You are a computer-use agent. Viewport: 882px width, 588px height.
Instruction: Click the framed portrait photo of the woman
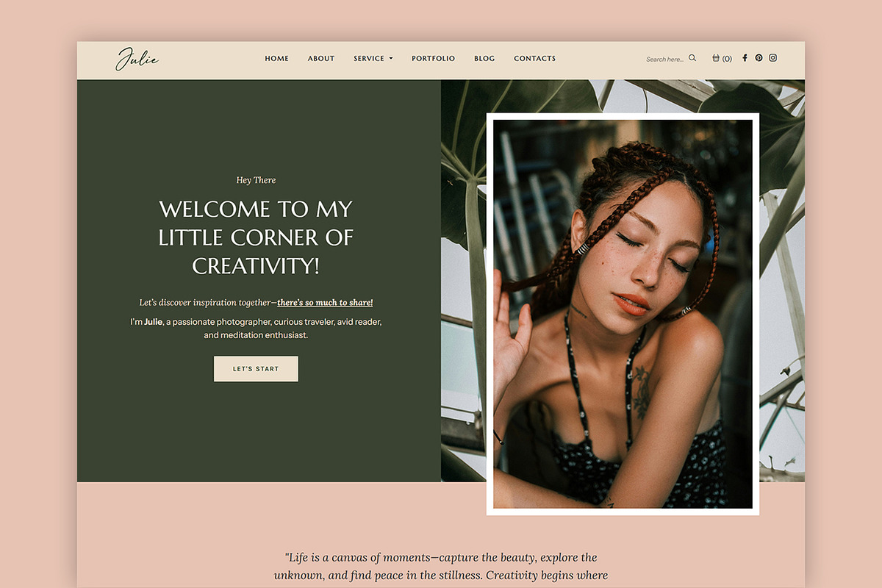623,314
